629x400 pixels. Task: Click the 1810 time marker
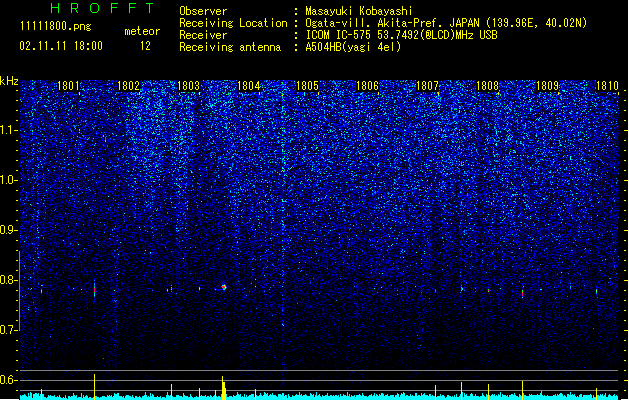click(x=607, y=86)
